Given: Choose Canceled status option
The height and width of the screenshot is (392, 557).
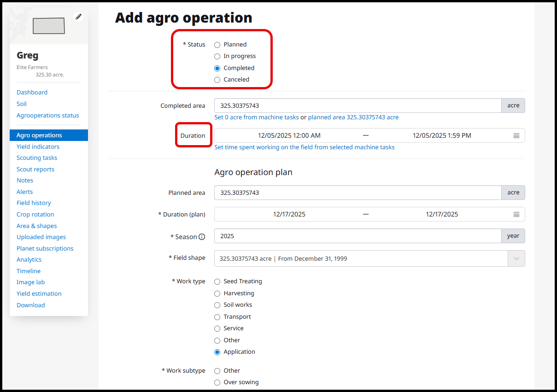Looking at the screenshot, I should point(217,80).
